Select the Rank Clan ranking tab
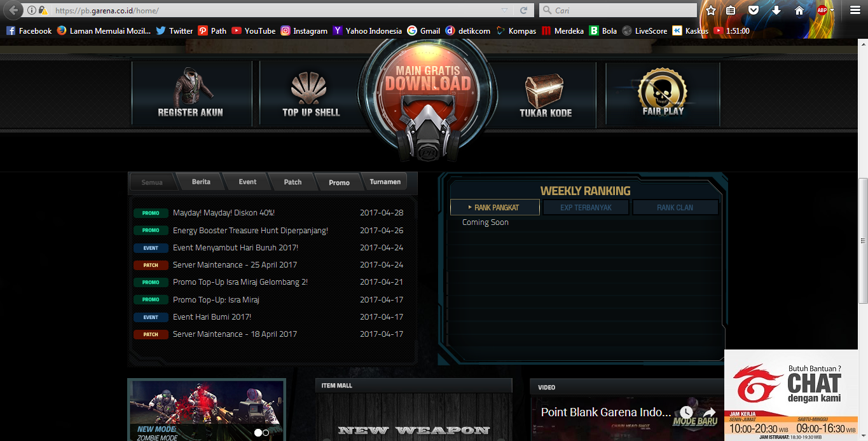The width and height of the screenshot is (868, 441). [675, 207]
